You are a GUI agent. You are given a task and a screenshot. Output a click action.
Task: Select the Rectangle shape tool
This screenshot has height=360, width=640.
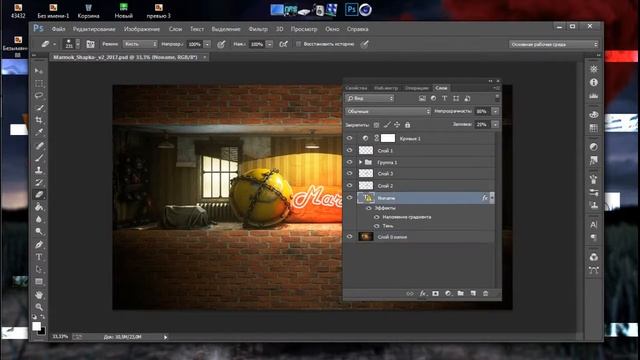click(39, 282)
